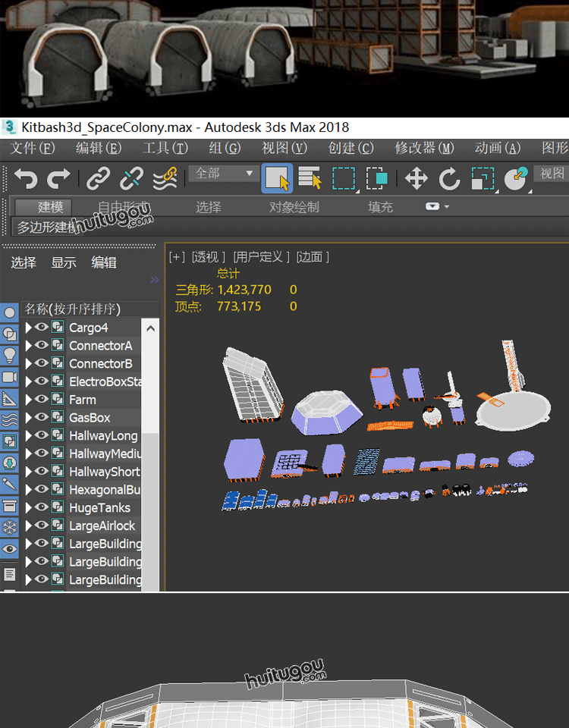This screenshot has height=728, width=569.
Task: Hide ConnectorB using its eye icon
Action: 42,363
